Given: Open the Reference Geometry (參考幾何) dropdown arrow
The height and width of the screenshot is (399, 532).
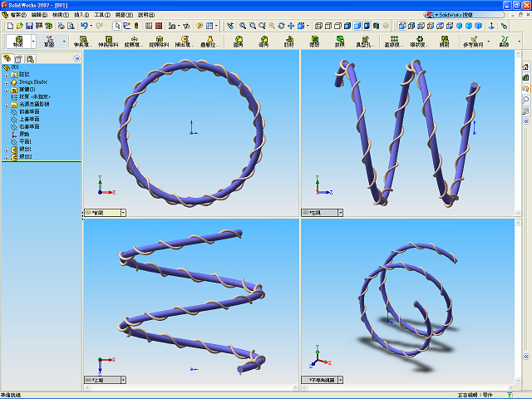Looking at the screenshot, I should (489, 42).
